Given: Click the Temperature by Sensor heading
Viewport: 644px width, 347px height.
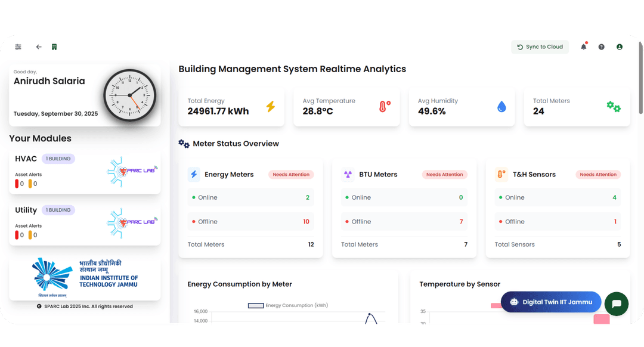Looking at the screenshot, I should (460, 284).
